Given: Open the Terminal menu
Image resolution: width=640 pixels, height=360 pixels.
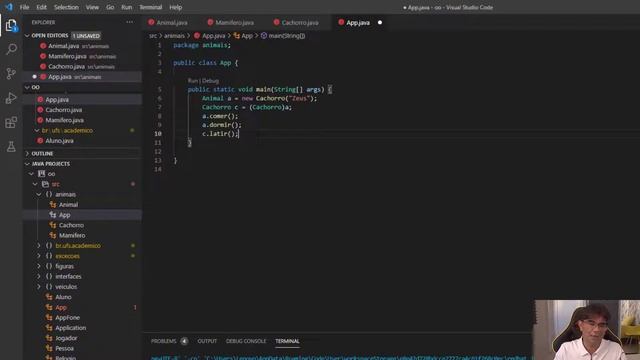Looking at the screenshot, I should click(151, 7).
